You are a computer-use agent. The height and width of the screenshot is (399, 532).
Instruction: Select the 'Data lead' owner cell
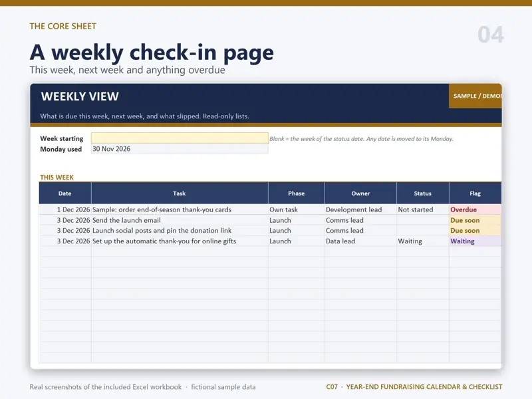point(360,241)
